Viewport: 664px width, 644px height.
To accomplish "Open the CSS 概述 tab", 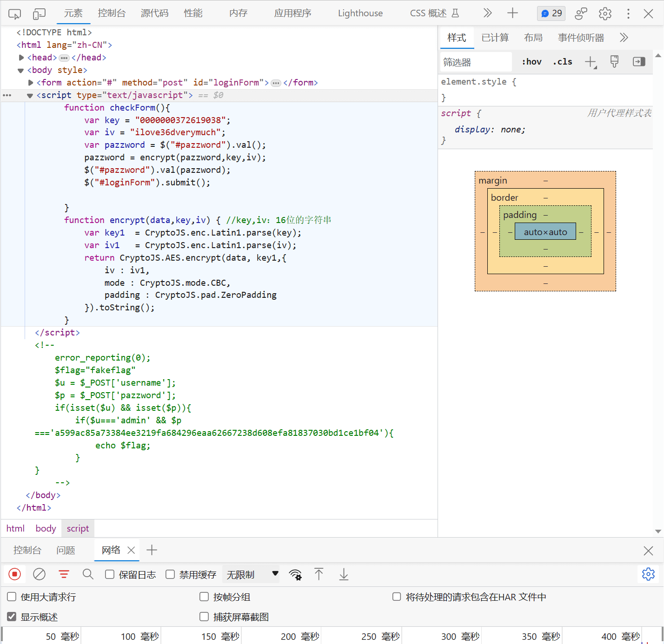I will point(434,13).
